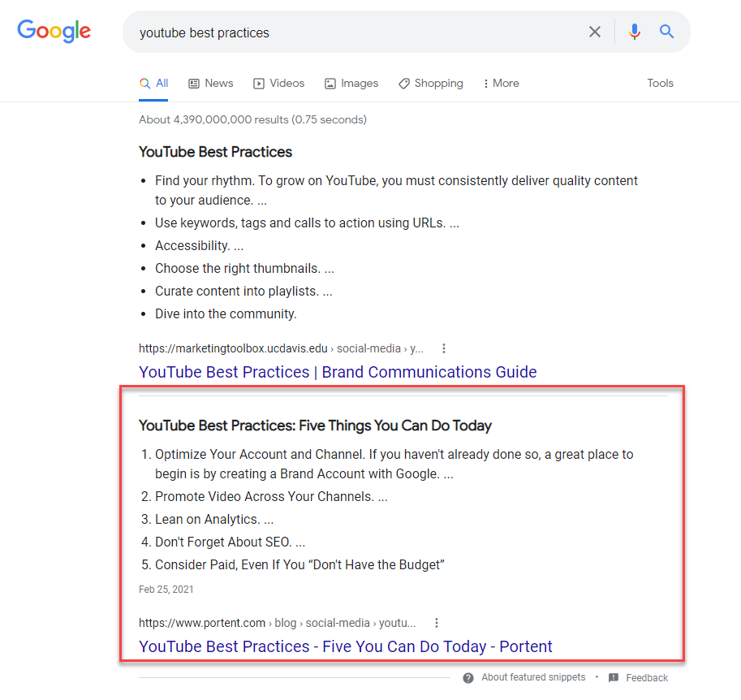Screen dimensions: 741x700
Task: Click the Tools menu item
Action: coord(660,83)
